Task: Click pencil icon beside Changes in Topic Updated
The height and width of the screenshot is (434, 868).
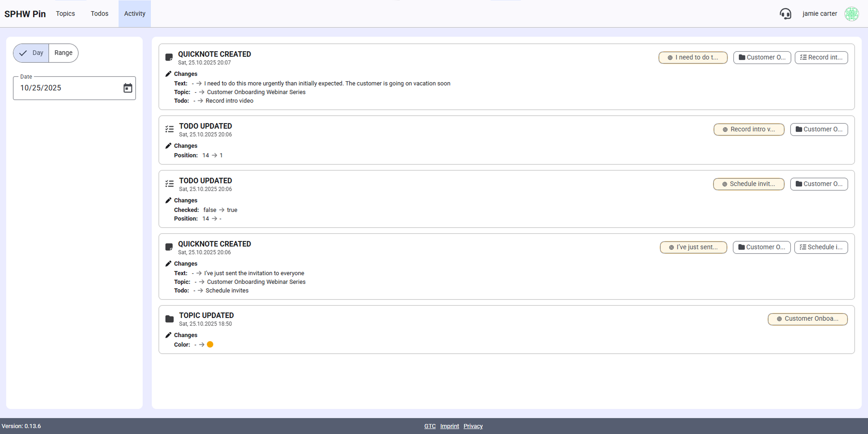Action: point(168,335)
